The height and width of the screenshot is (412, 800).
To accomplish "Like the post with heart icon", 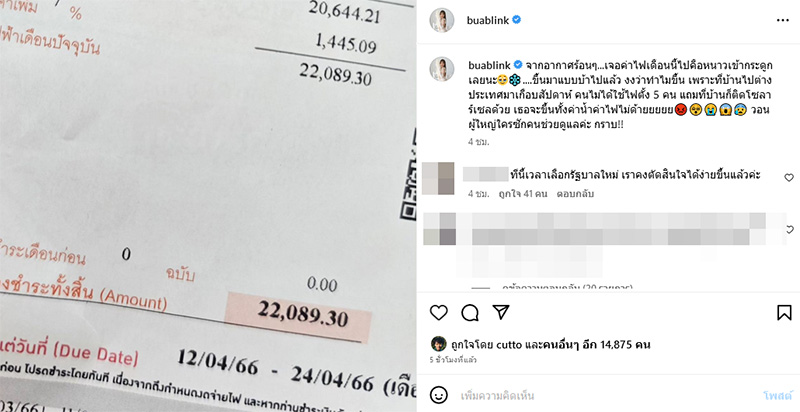I will coord(438,312).
